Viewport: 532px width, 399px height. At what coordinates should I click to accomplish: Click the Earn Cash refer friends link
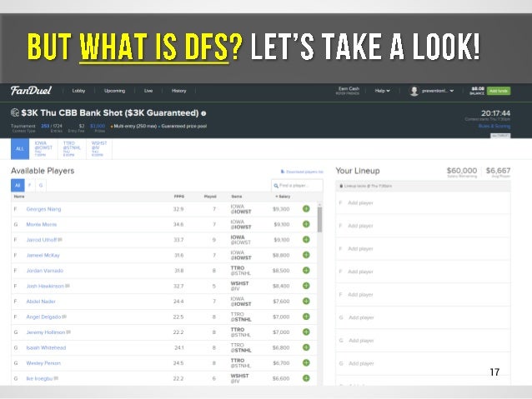pos(348,91)
